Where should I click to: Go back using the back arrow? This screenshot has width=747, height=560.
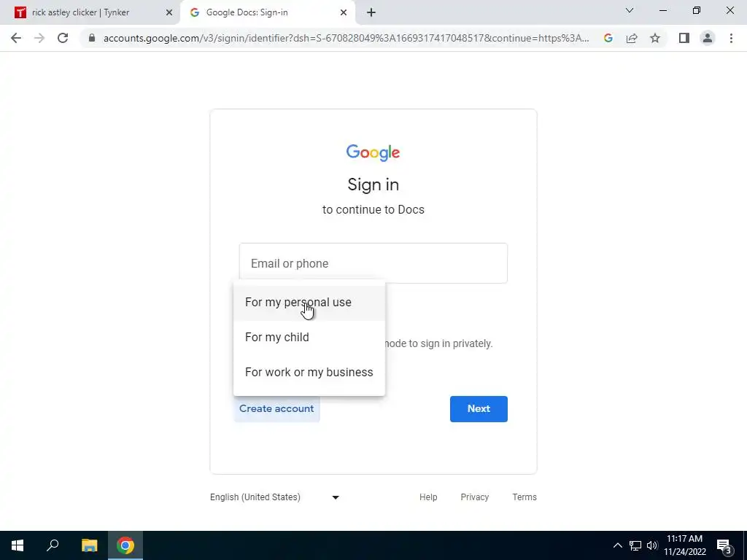[x=16, y=38]
